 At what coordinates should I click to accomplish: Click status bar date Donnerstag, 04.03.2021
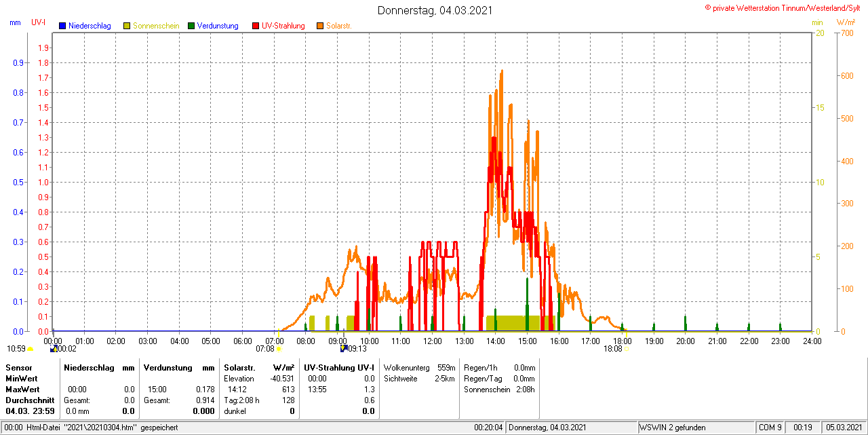(x=547, y=428)
